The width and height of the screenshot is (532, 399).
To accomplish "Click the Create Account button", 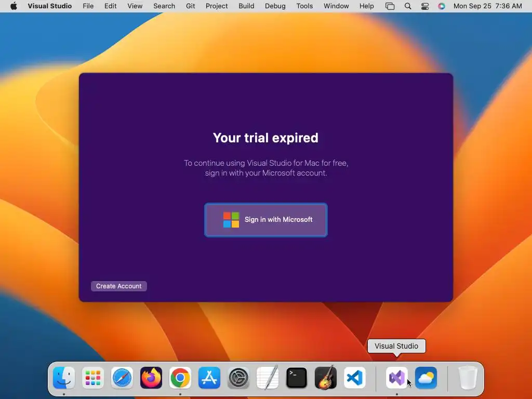I will 119,286.
